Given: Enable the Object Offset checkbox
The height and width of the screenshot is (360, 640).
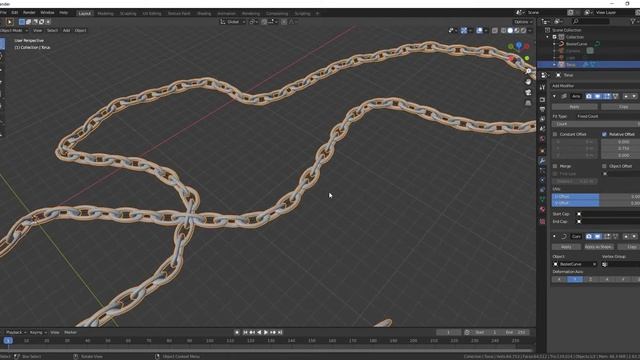Looking at the screenshot, I should click(604, 166).
